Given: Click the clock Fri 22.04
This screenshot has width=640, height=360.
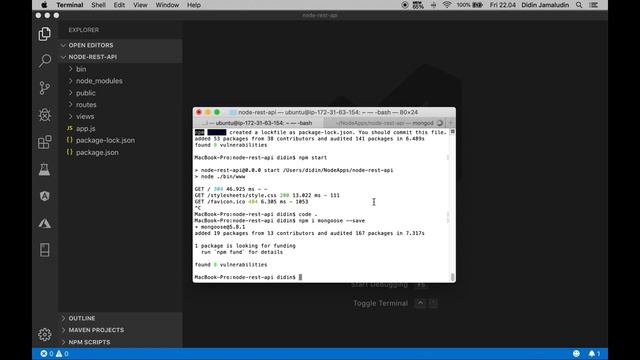Looking at the screenshot, I should pos(502,5).
